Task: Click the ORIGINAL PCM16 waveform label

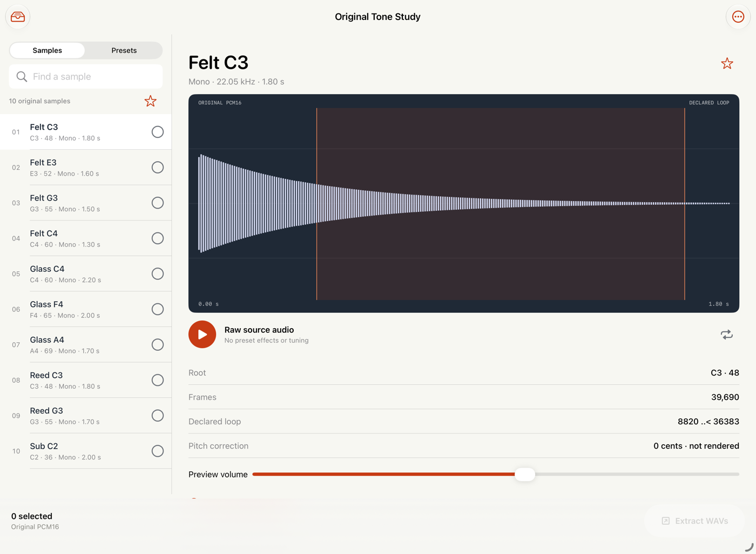Action: coord(220,103)
